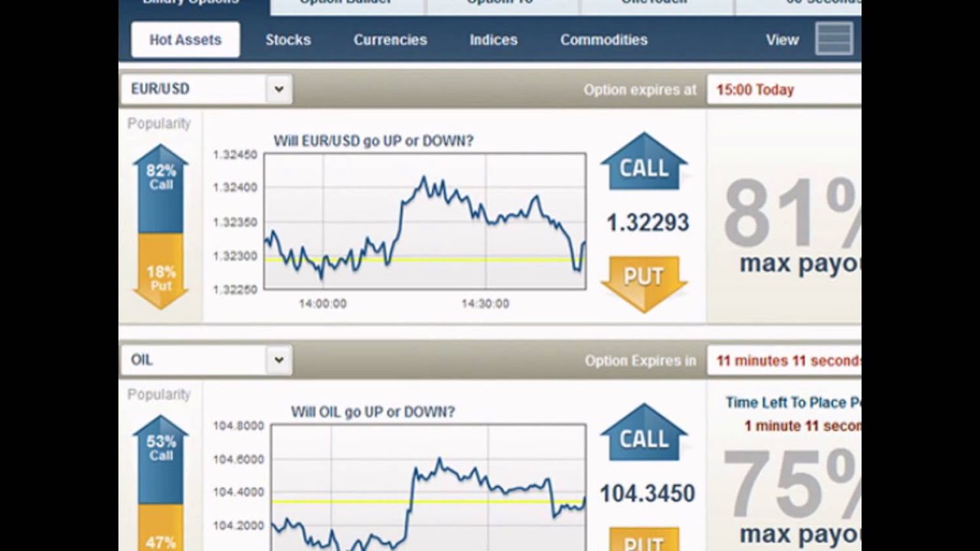The width and height of the screenshot is (980, 551).
Task: Click the Popularity label above EUR/USD arrows
Action: tap(159, 123)
